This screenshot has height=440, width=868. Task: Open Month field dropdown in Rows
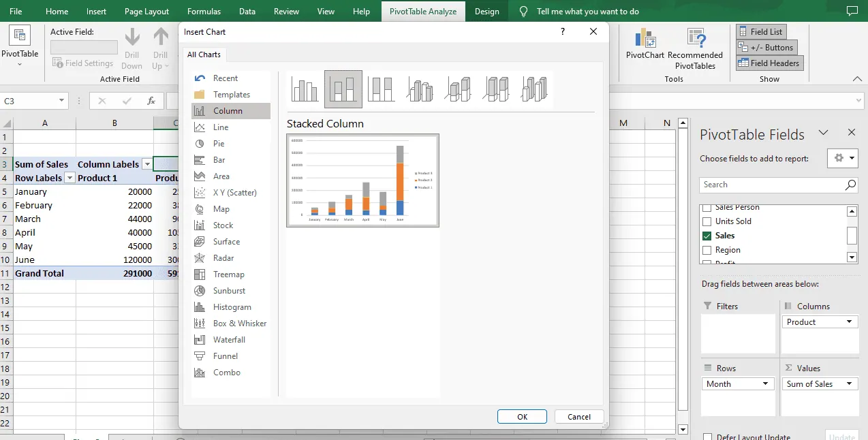tap(766, 384)
